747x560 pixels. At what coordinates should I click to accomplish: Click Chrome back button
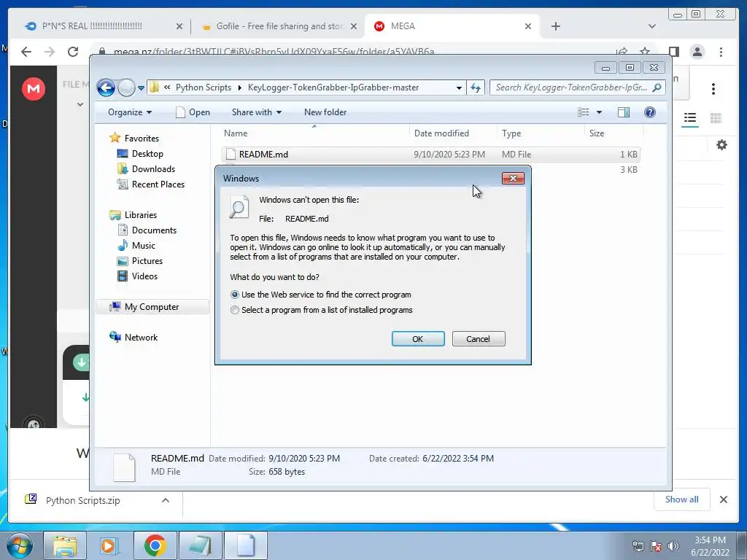click(26, 52)
